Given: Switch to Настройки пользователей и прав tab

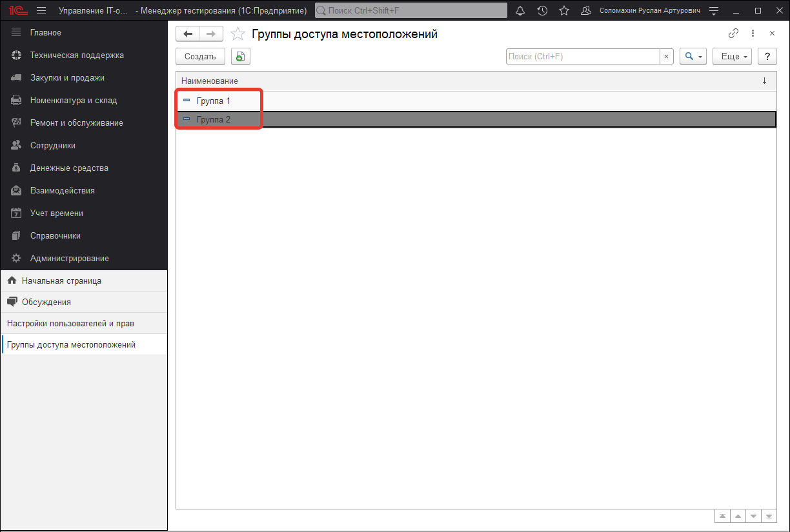Looking at the screenshot, I should click(70, 323).
